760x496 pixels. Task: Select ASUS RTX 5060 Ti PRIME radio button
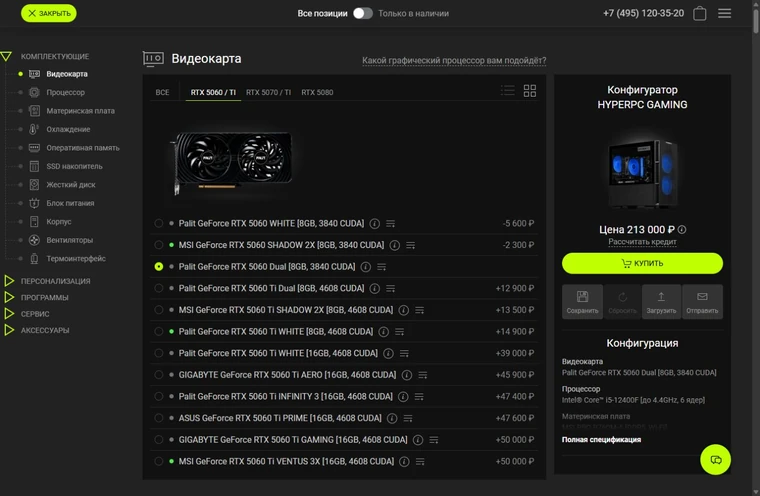pos(158,418)
